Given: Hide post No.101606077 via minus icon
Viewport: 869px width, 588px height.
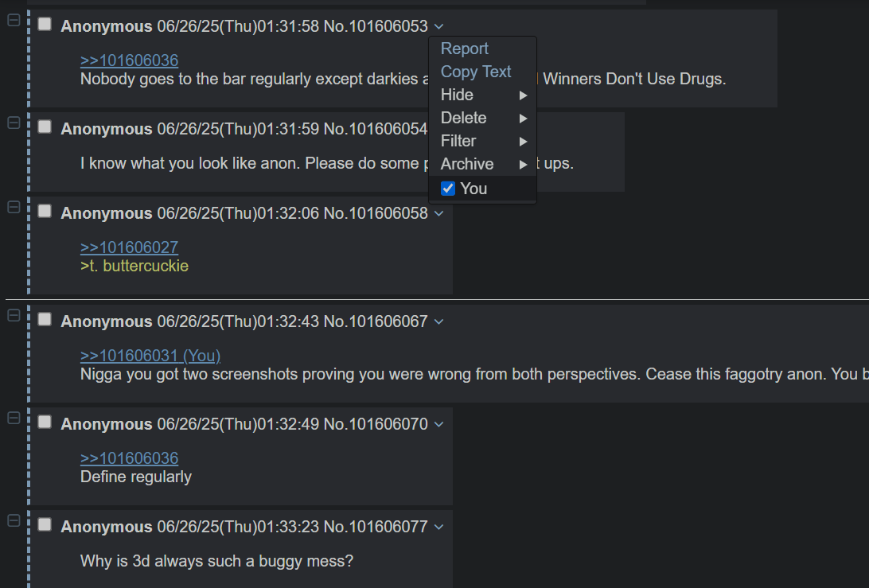Looking at the screenshot, I should (x=14, y=520).
